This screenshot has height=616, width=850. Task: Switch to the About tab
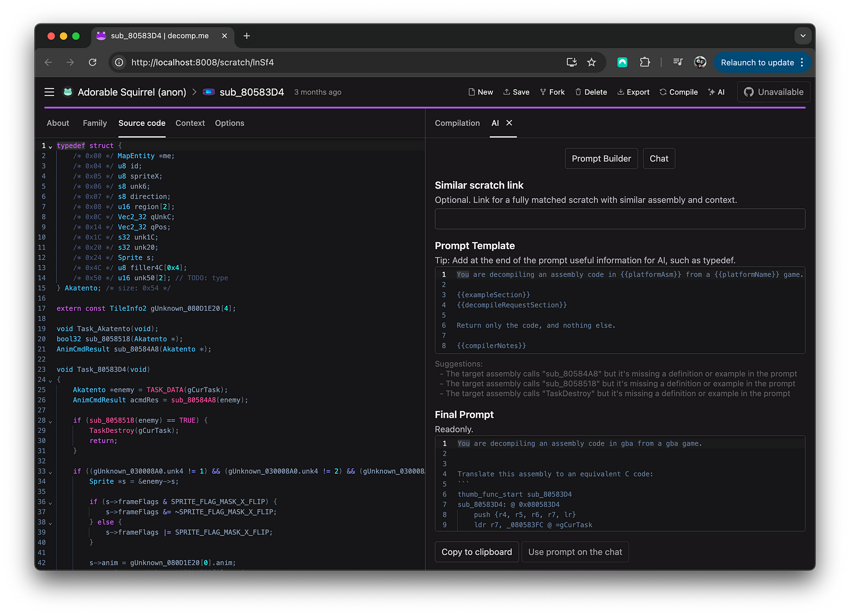click(x=58, y=123)
